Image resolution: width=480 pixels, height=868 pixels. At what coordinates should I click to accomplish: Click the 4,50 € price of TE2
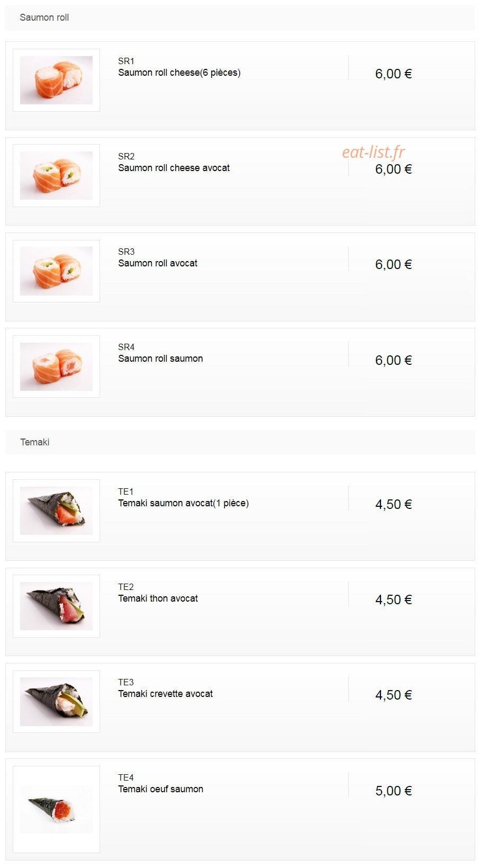coord(394,599)
